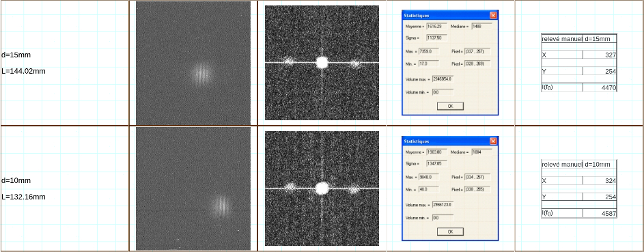This screenshot has width=644, height=252.
Task: Select the Fourier spectrum image for d=15mm
Action: [322, 63]
